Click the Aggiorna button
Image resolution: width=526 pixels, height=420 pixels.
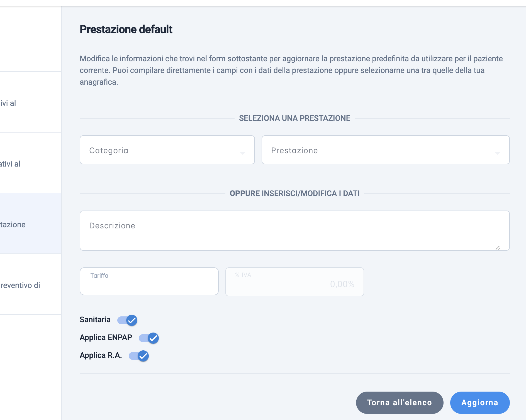(x=480, y=402)
